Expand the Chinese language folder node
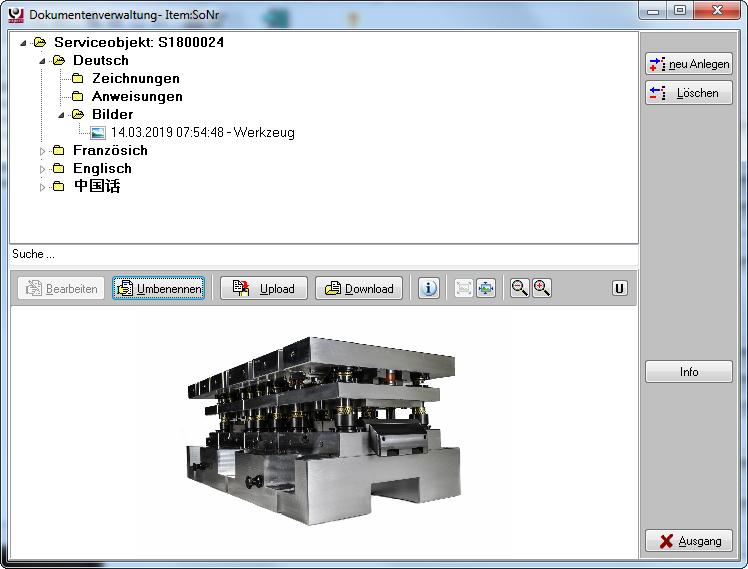This screenshot has height=569, width=748. pyautogui.click(x=42, y=187)
